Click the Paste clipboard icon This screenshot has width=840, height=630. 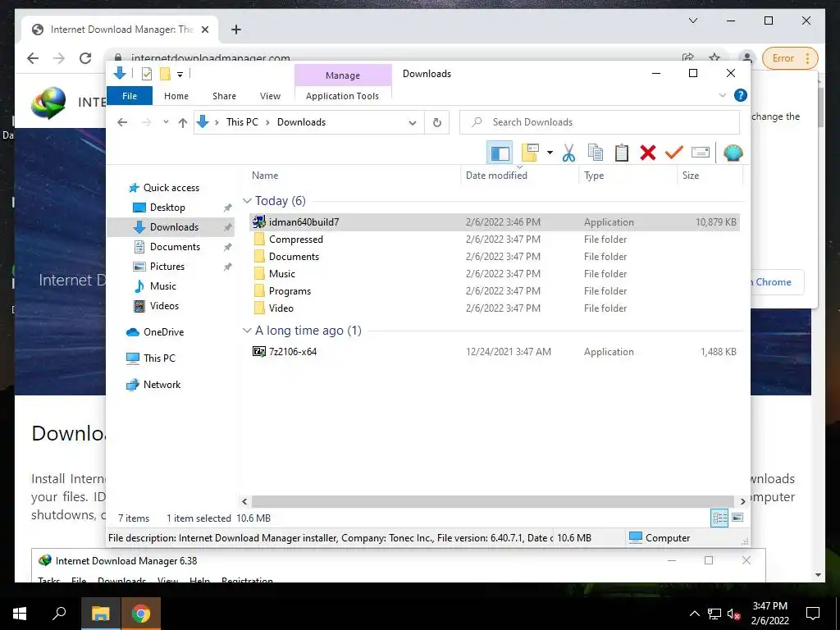pos(622,153)
